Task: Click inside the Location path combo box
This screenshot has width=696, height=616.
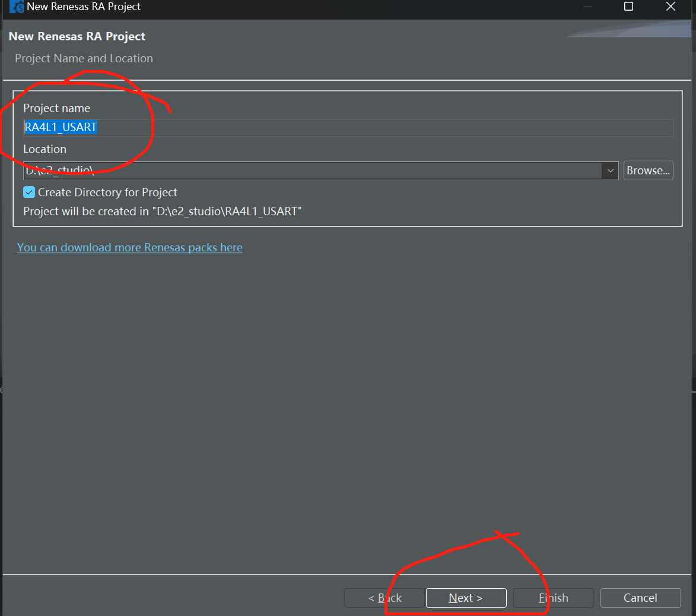Action: point(313,171)
